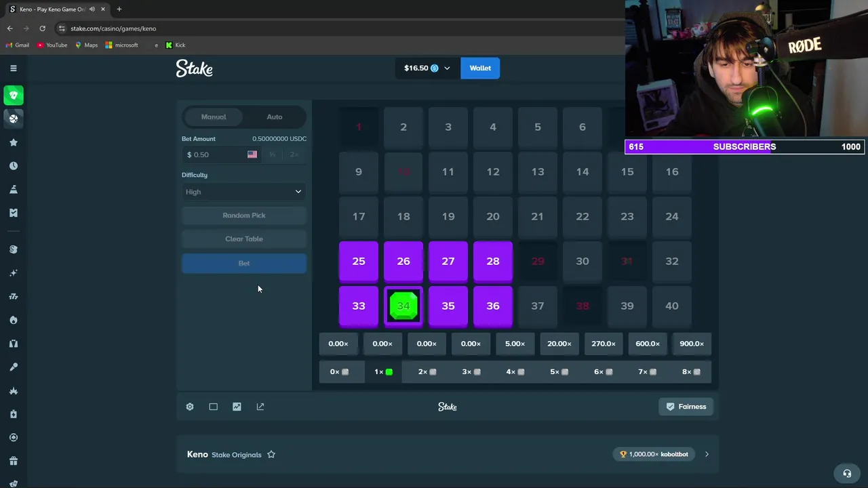868x488 pixels.
Task: Select Keno tile number 13
Action: pyautogui.click(x=538, y=171)
